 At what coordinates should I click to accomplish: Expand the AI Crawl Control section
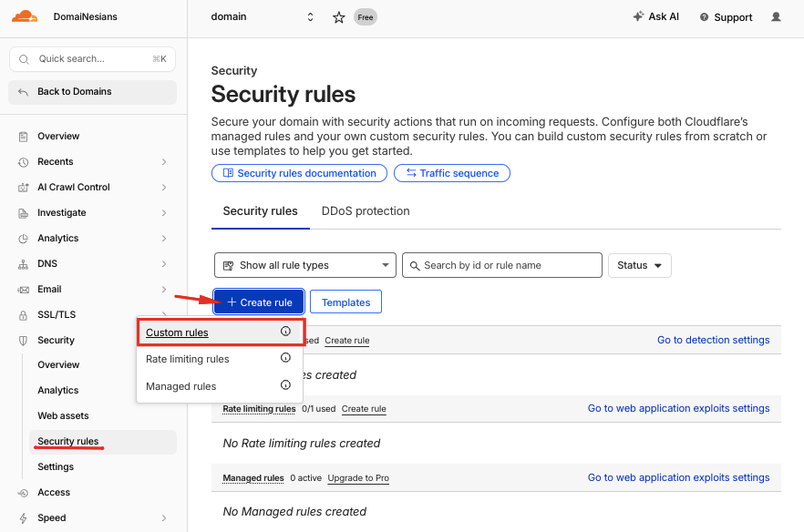164,188
